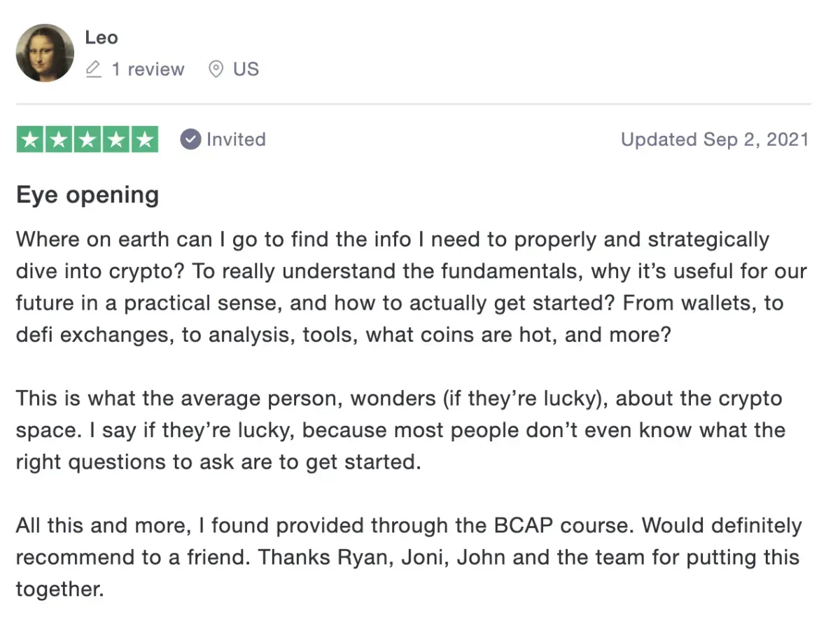840x624 pixels.
Task: Open Leo's Mona Lisa profile avatar
Action: coord(45,53)
